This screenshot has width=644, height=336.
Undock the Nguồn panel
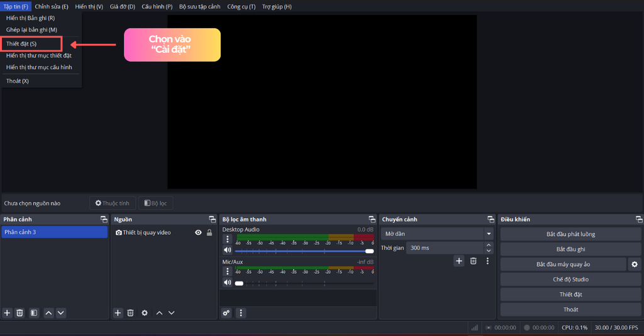[212, 219]
